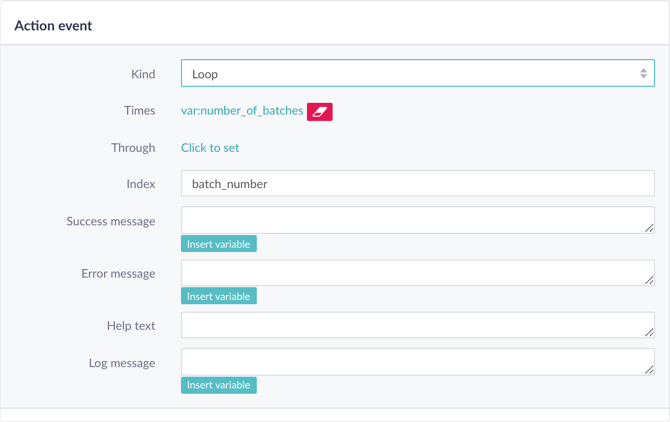670x422 pixels.
Task: Click the Action event panel heading
Action: [x=53, y=26]
